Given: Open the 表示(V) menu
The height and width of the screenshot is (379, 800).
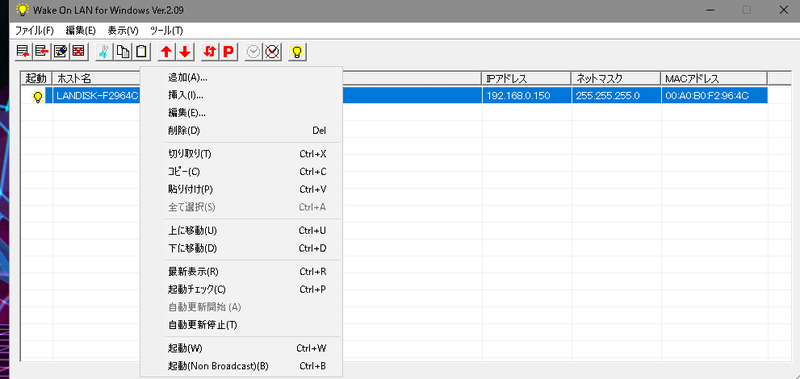Looking at the screenshot, I should pyautogui.click(x=123, y=30).
